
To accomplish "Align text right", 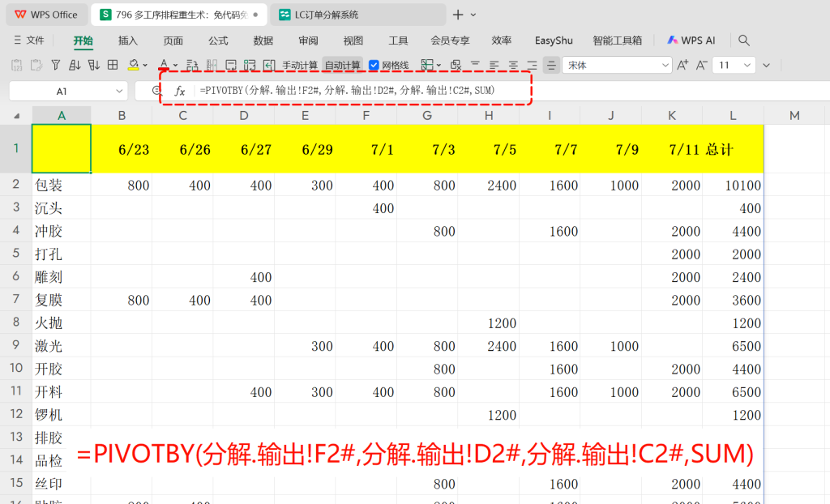I will tap(532, 65).
